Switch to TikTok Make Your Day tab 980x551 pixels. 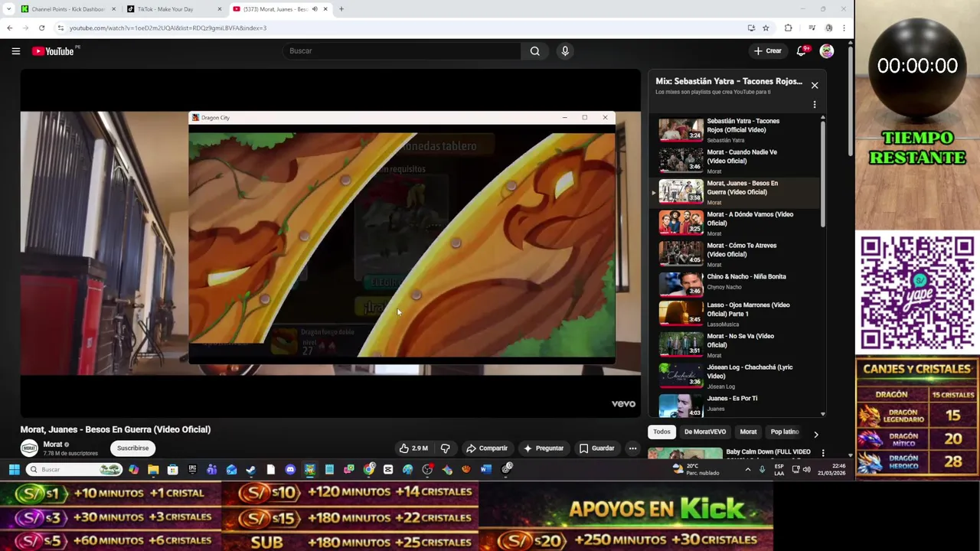(175, 9)
